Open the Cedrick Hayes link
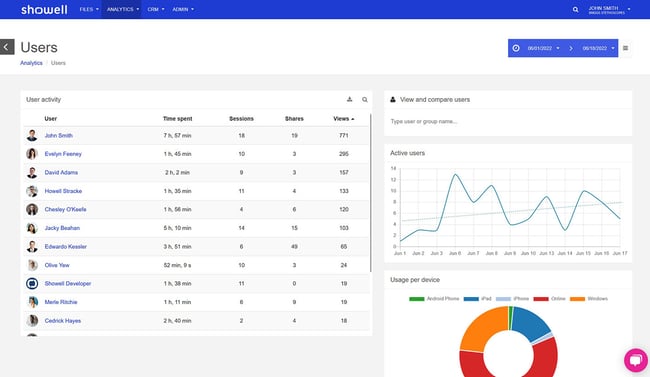The image size is (650, 377). [x=63, y=321]
